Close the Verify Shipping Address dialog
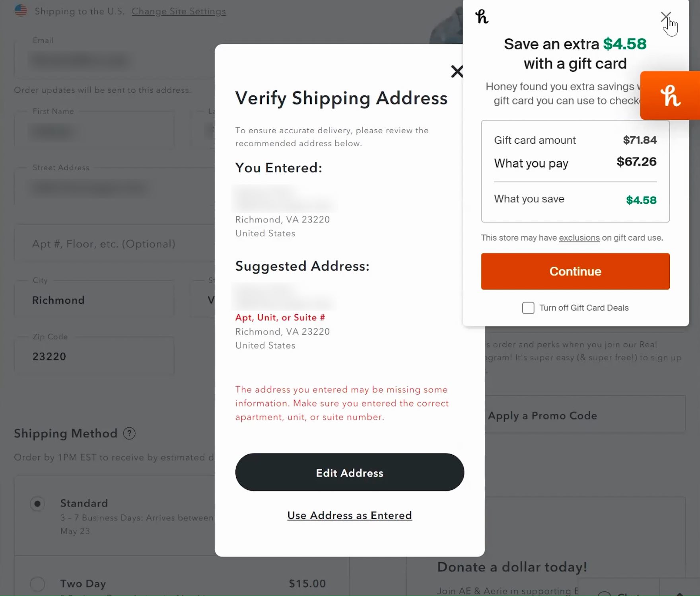Image resolution: width=700 pixels, height=596 pixels. [x=457, y=72]
